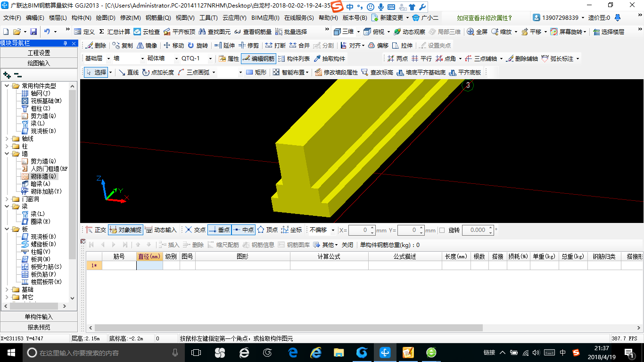Enable the 旋转 checkbox near coordinates
This screenshot has width=644, height=362.
click(x=442, y=230)
